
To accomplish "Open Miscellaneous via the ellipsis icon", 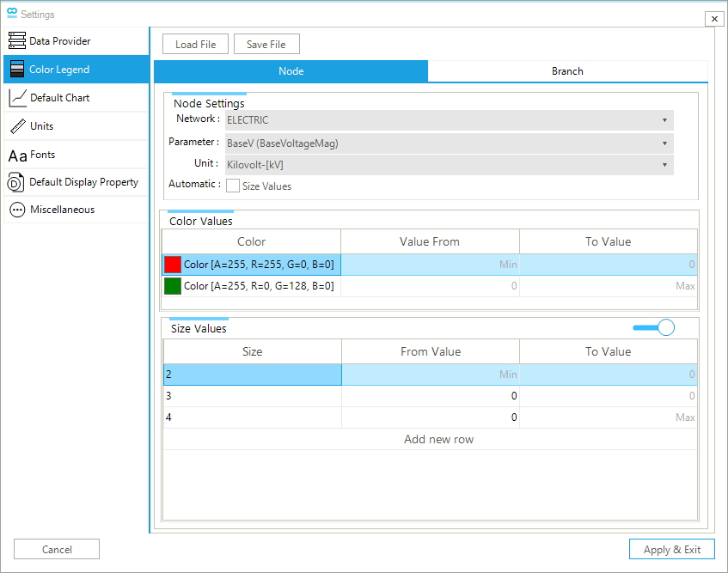I will [x=17, y=210].
